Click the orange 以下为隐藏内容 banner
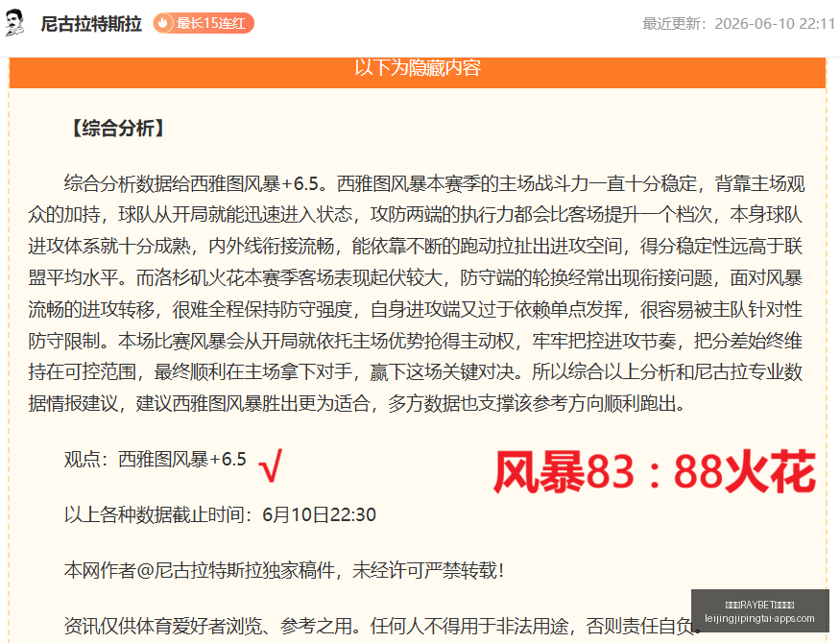 pos(418,72)
